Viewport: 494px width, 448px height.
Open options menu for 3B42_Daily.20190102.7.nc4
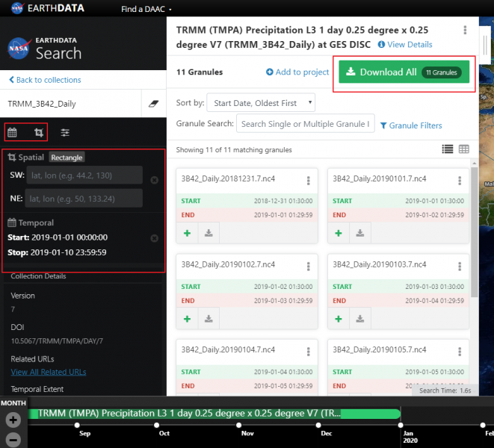click(308, 267)
